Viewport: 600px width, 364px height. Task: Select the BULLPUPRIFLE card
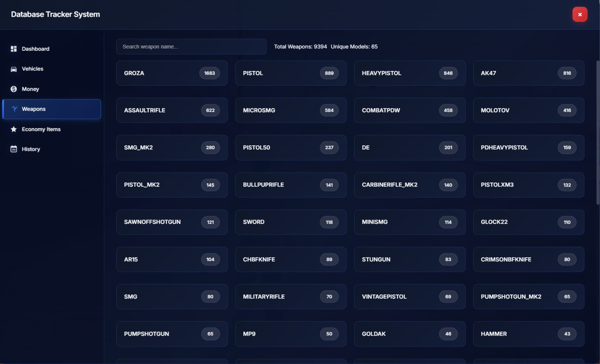coord(291,185)
